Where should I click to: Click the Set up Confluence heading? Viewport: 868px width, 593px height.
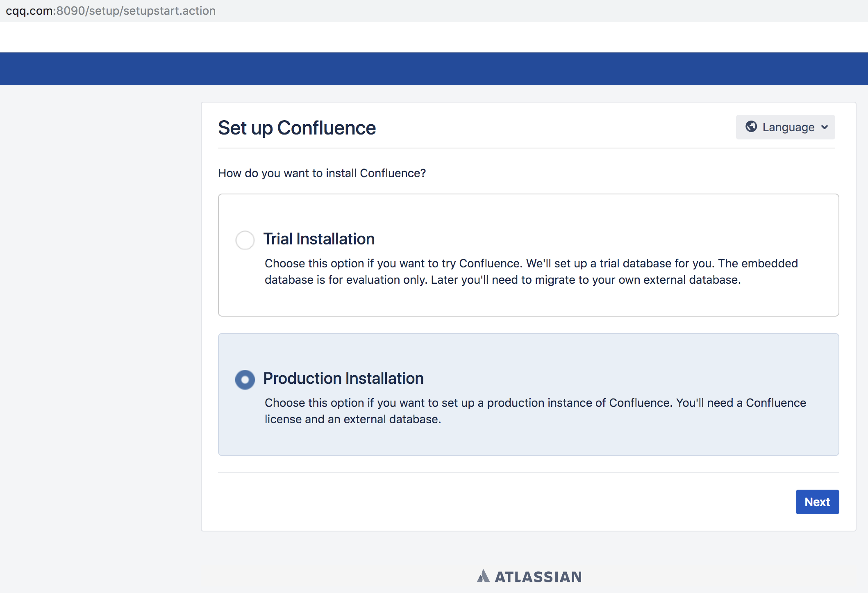click(296, 128)
